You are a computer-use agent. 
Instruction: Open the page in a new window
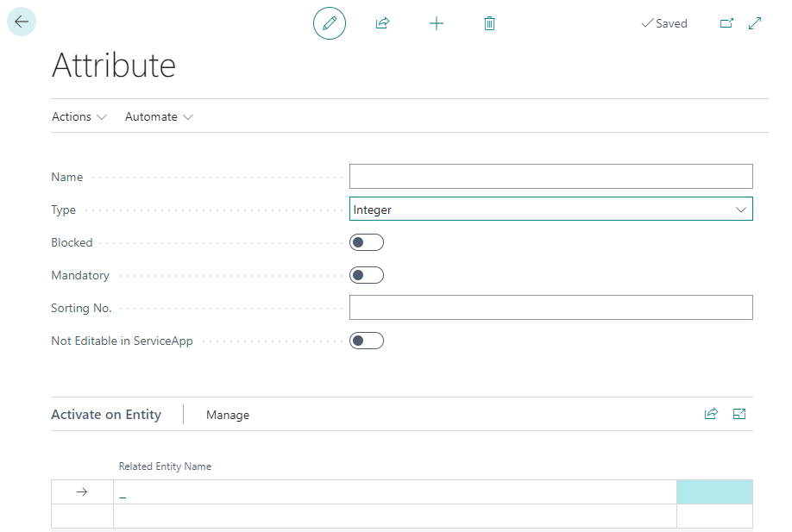pos(726,23)
